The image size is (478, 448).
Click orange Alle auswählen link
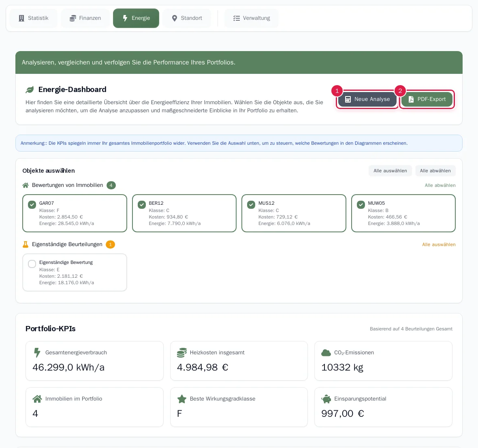[x=439, y=245]
